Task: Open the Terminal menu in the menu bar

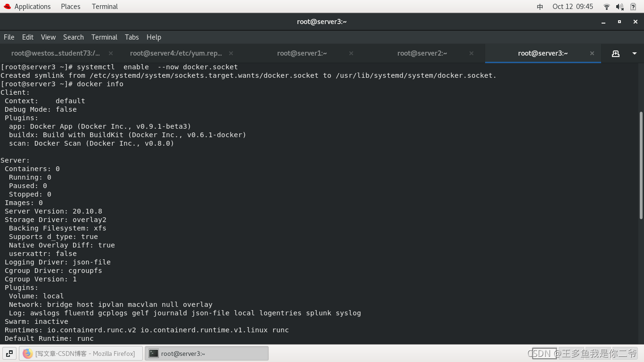Action: tap(104, 37)
